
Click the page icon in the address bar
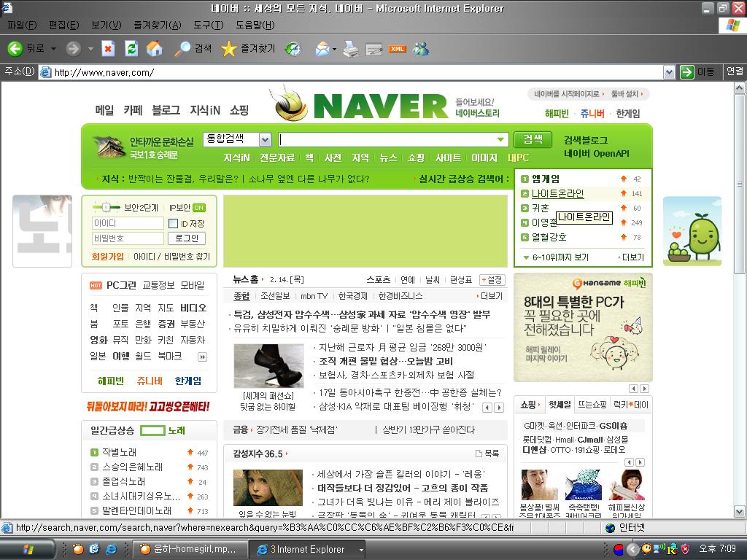46,72
